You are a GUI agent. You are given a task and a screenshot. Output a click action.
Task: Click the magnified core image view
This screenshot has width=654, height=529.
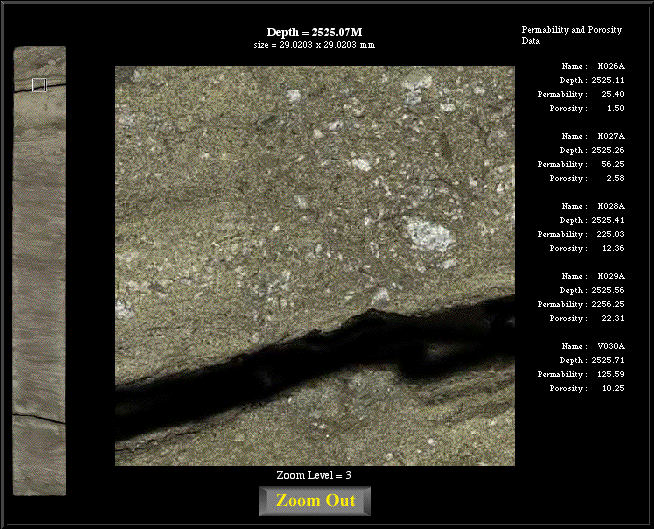coord(315,266)
